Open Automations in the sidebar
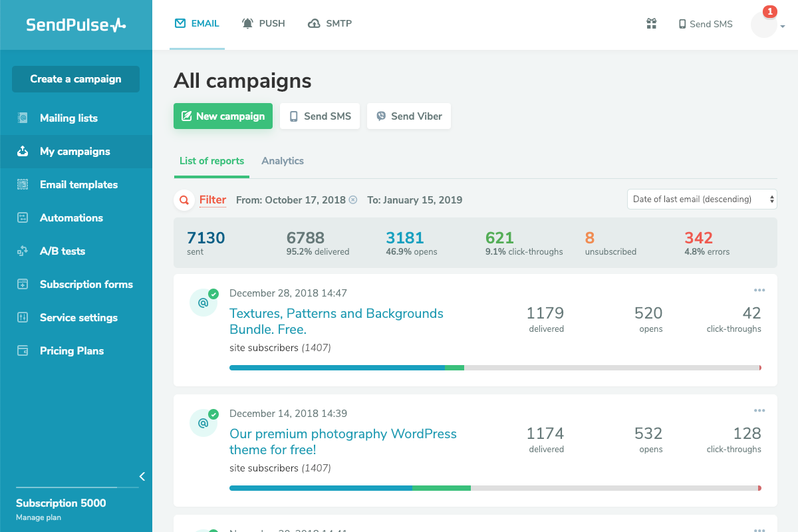 (76, 218)
